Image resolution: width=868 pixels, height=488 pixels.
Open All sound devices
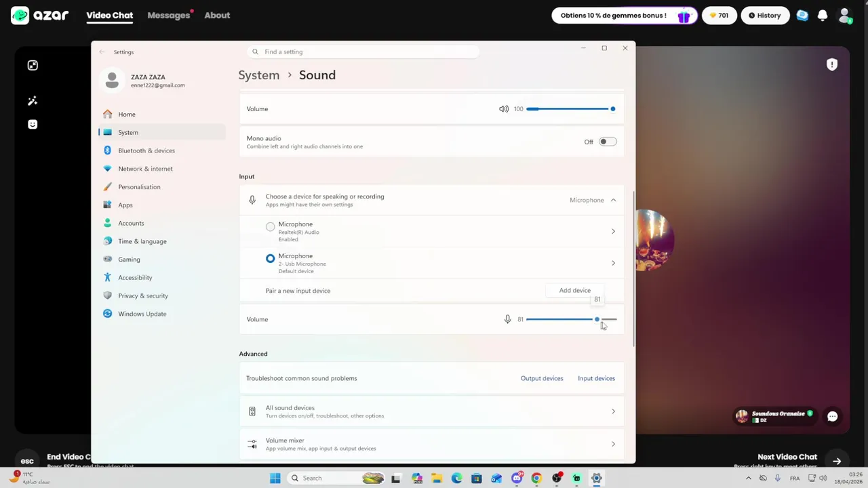pos(431,411)
